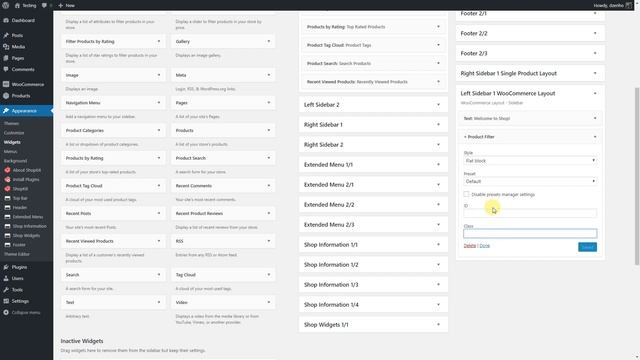Click the page vertical scrollbar
This screenshot has height=360, width=640.
pyautogui.click(x=637, y=176)
